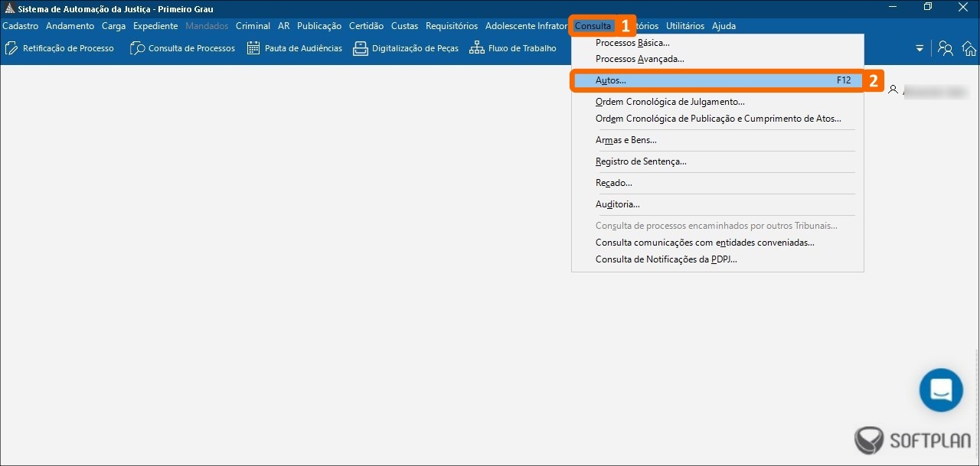Expand the toolbar overflow arrow
This screenshot has width=980, height=466.
tap(920, 48)
